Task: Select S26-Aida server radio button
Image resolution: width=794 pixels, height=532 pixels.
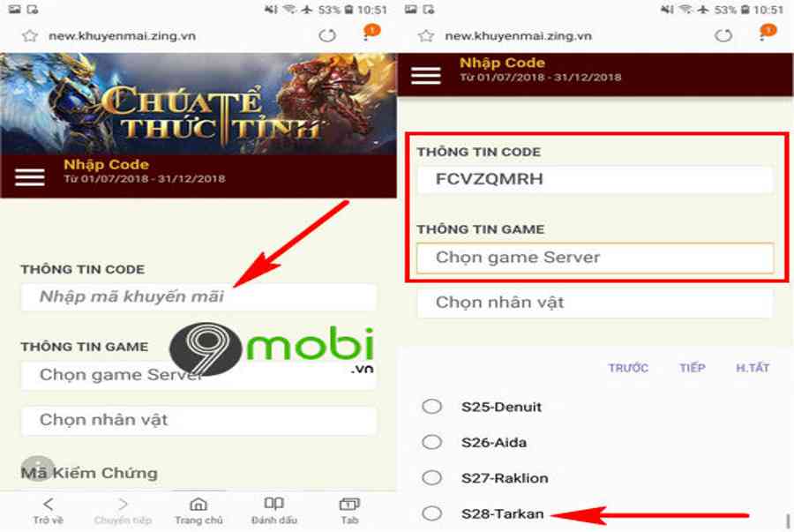Action: coord(432,442)
